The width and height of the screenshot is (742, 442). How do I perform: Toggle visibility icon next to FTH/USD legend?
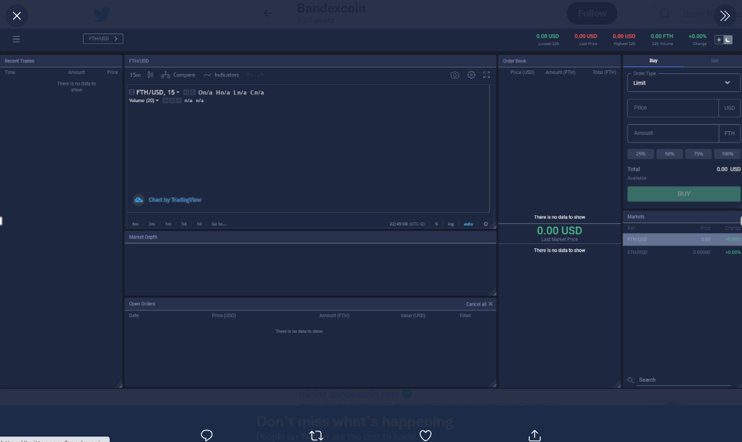coord(186,92)
